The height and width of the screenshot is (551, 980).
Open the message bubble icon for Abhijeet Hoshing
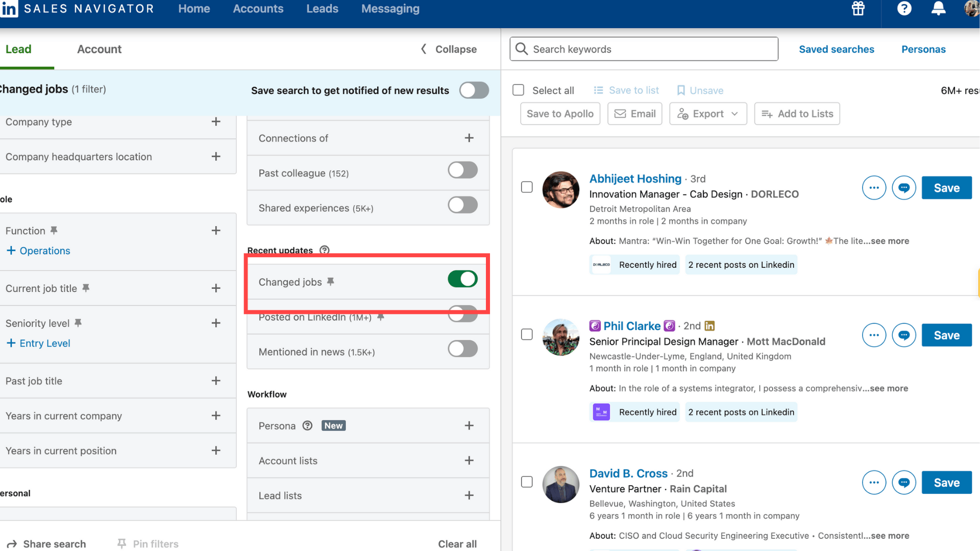pyautogui.click(x=903, y=188)
